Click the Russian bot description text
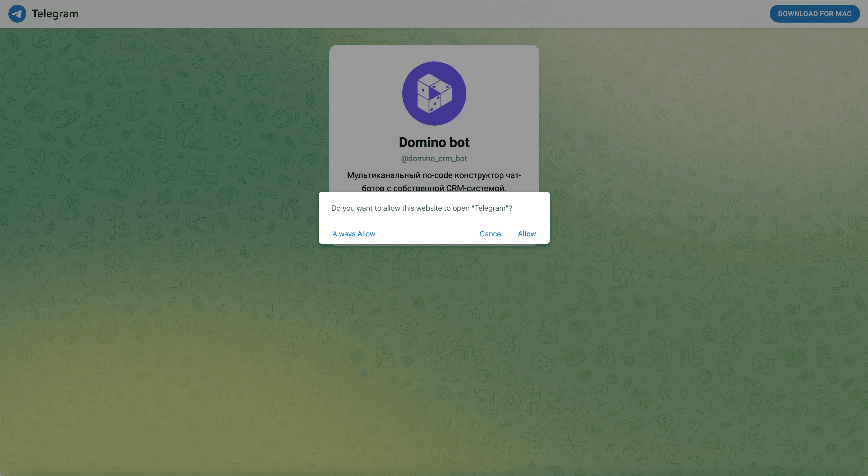The height and width of the screenshot is (476, 868). pyautogui.click(x=434, y=182)
